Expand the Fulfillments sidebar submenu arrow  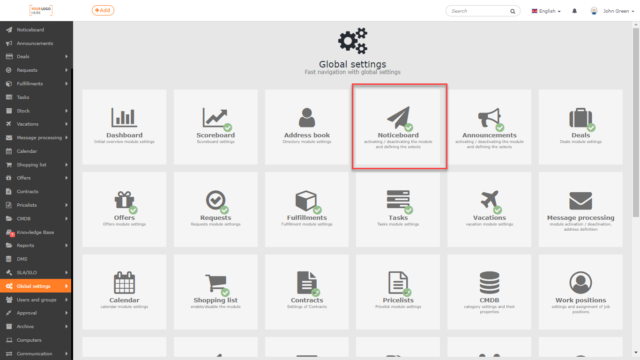coord(66,84)
